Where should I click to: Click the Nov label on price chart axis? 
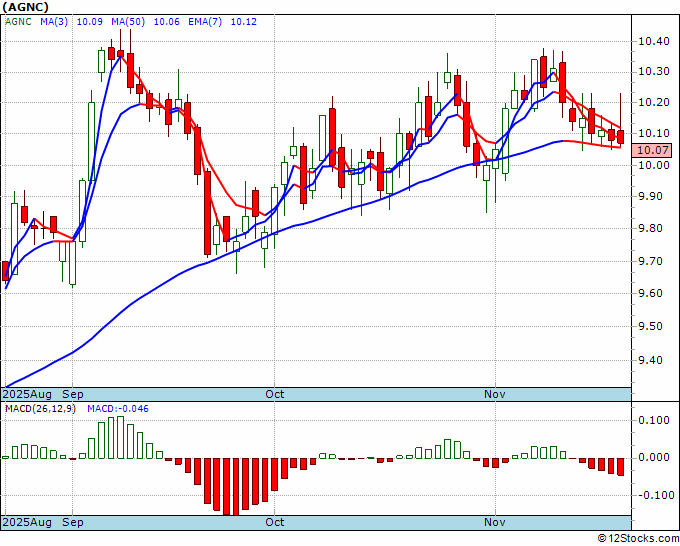(495, 394)
